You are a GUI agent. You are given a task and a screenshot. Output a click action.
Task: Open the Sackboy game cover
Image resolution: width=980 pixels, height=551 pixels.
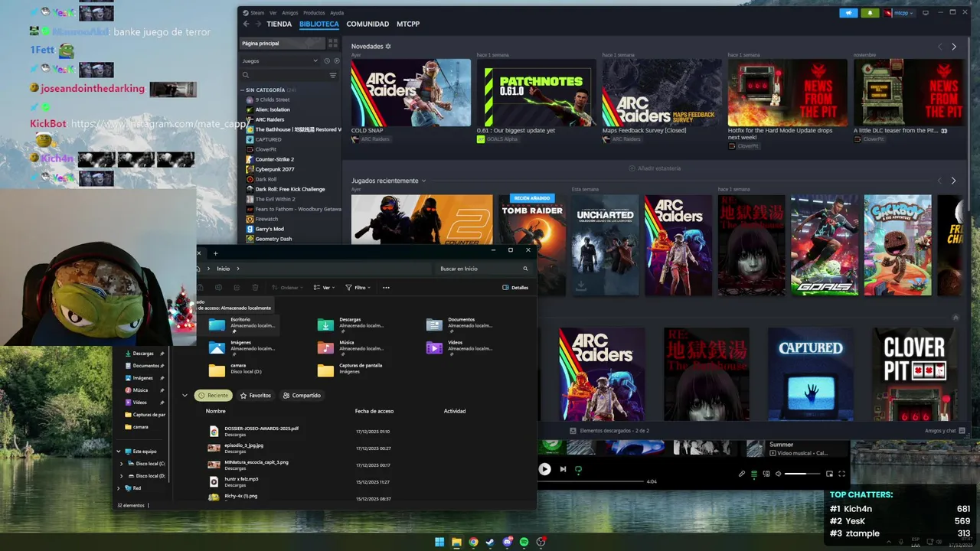click(898, 245)
